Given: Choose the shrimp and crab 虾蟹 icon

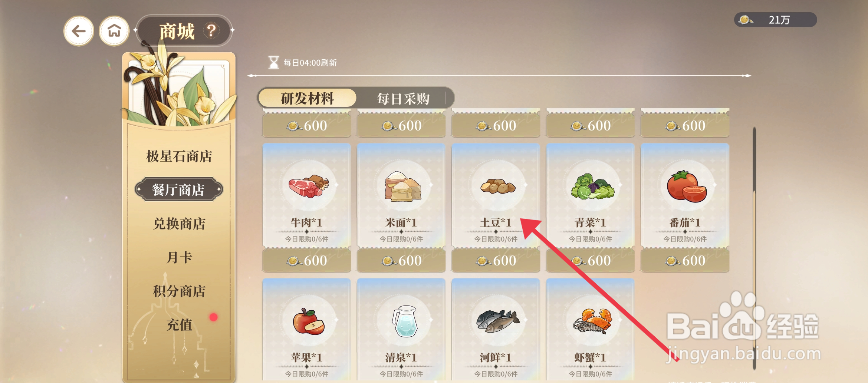Looking at the screenshot, I should tap(592, 321).
